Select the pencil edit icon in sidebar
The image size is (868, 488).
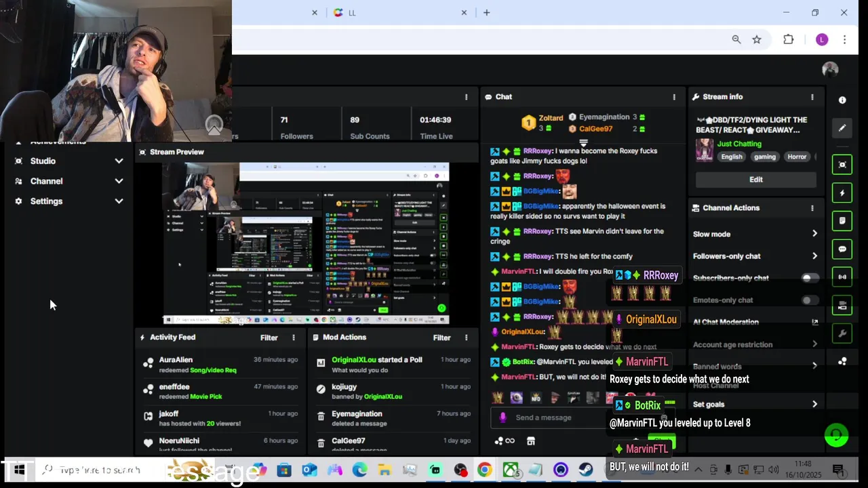pyautogui.click(x=842, y=127)
